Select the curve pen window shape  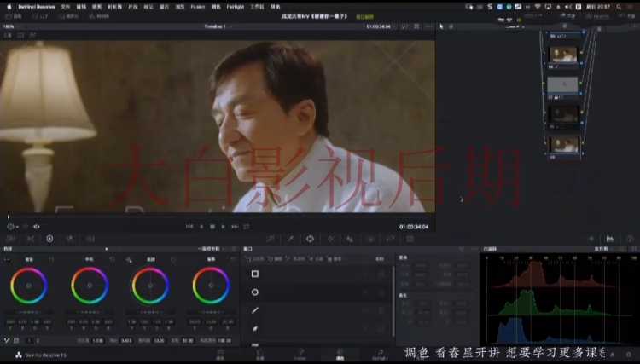tap(254, 328)
